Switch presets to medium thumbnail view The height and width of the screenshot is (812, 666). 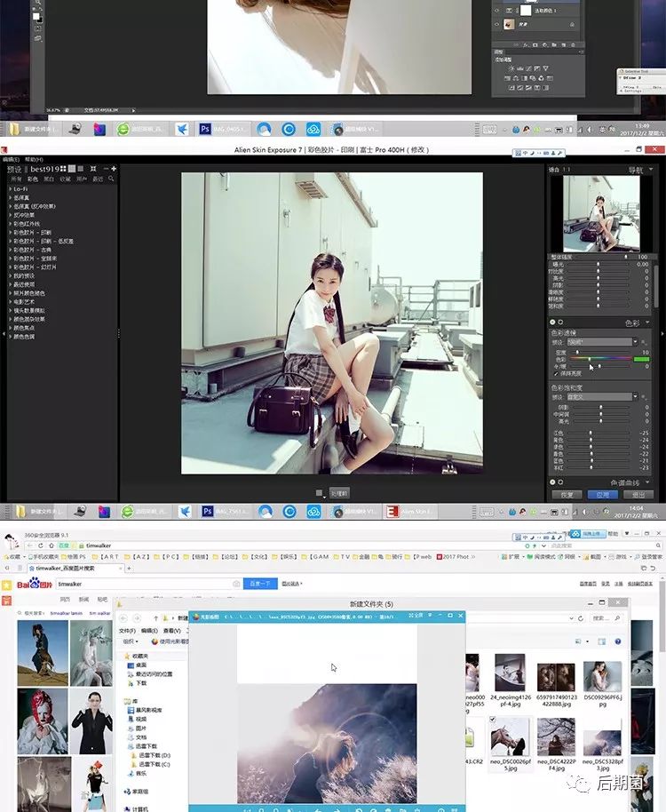[x=72, y=169]
